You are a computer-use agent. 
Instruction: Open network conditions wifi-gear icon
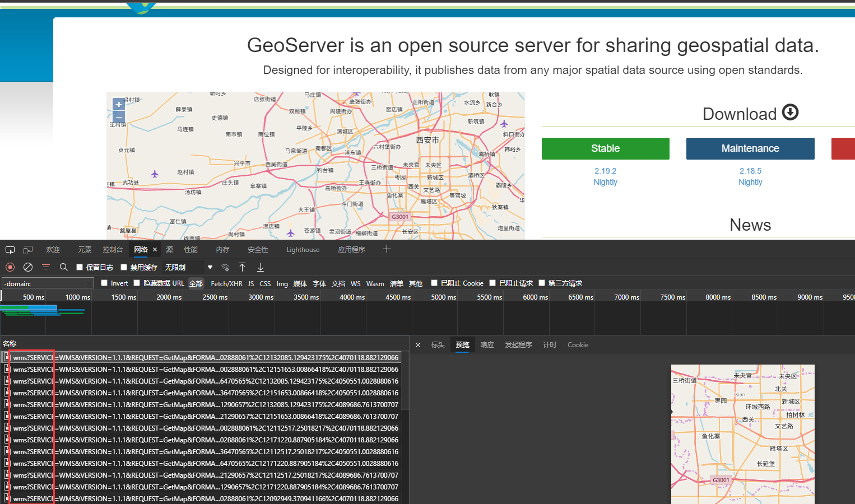[225, 267]
